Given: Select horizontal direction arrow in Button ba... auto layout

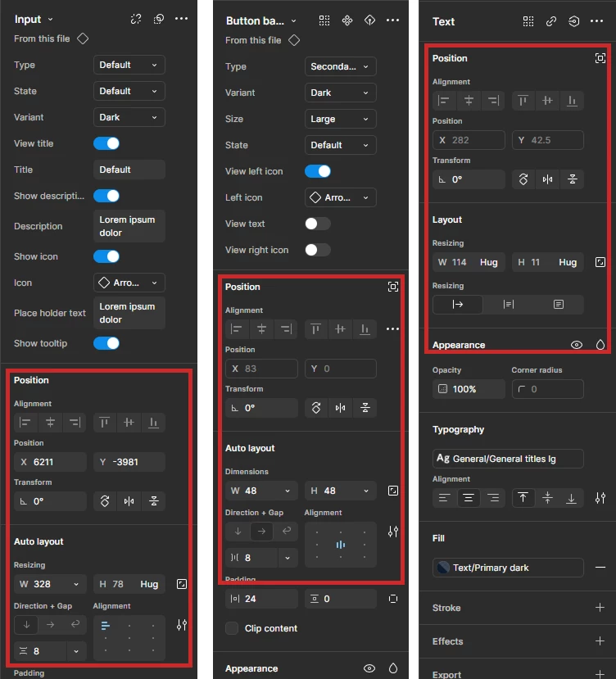Looking at the screenshot, I should click(x=261, y=531).
